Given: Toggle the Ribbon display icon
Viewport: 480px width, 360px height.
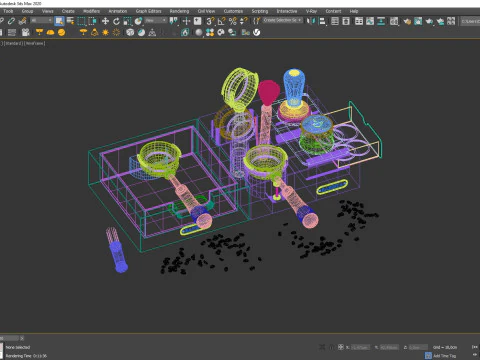Looking at the screenshot, I should point(359,21).
